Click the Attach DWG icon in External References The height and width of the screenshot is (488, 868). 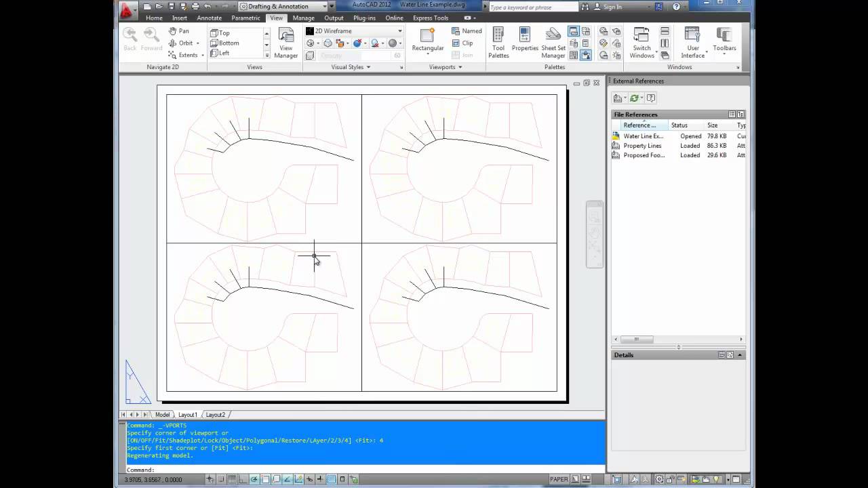617,98
